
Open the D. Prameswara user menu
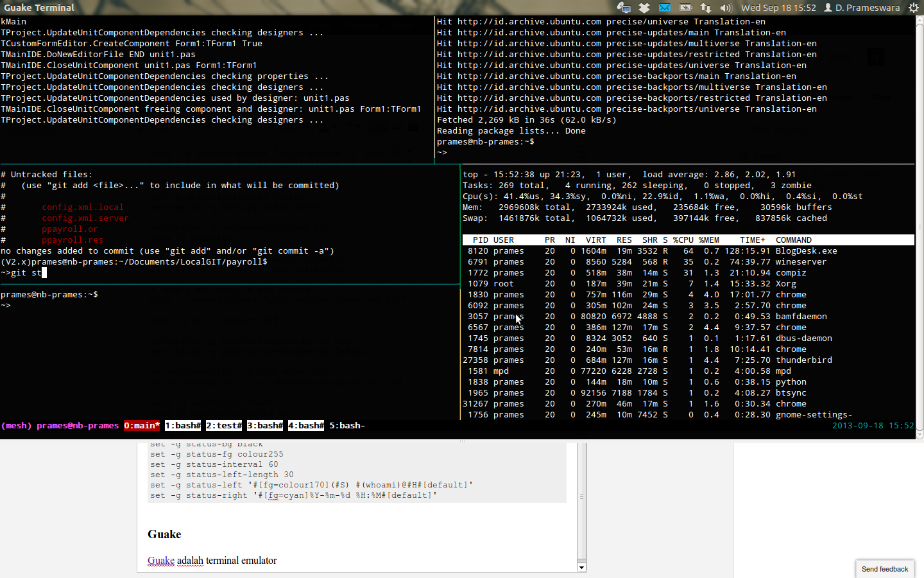862,8
